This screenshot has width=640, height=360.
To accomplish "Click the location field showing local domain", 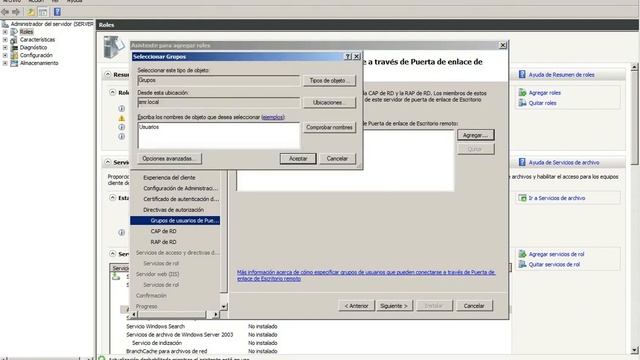I will click(219, 102).
